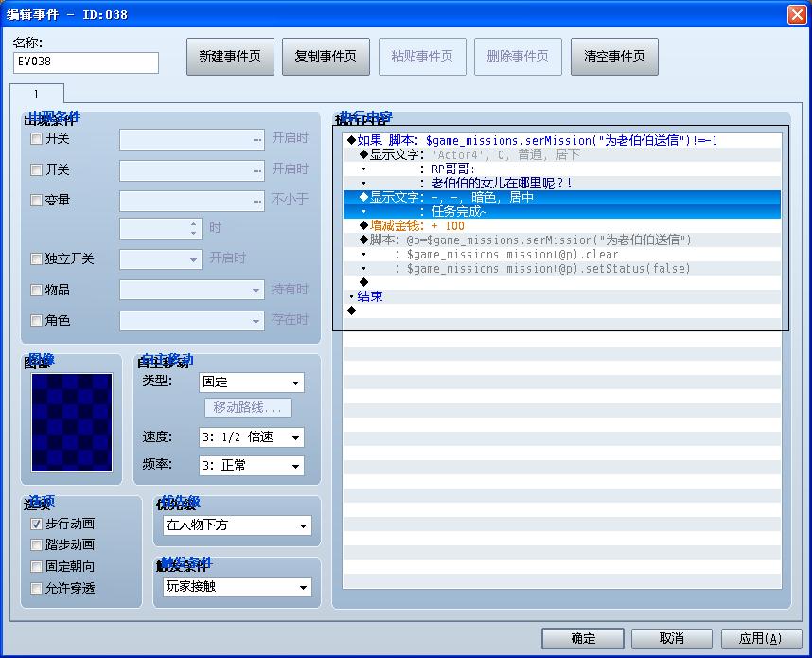This screenshot has width=812, height=658.
Task: Check the 踏步动画 option
Action: click(36, 545)
